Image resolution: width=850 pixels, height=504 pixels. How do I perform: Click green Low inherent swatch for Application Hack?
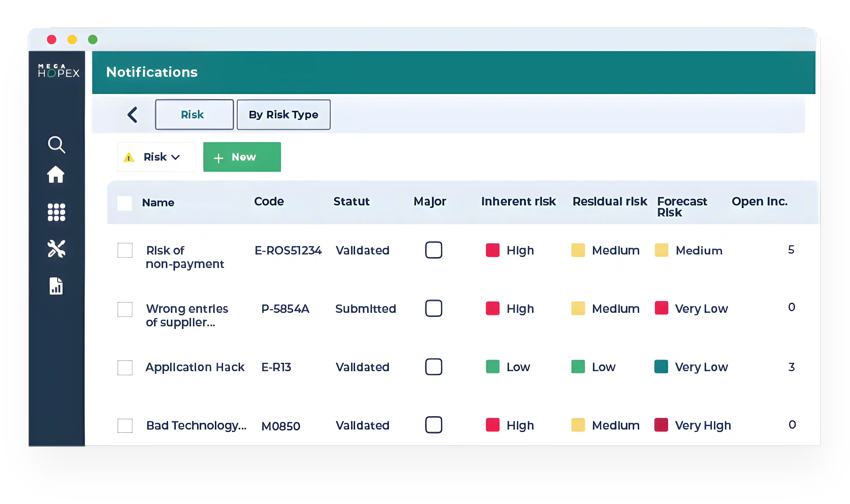pos(492,366)
